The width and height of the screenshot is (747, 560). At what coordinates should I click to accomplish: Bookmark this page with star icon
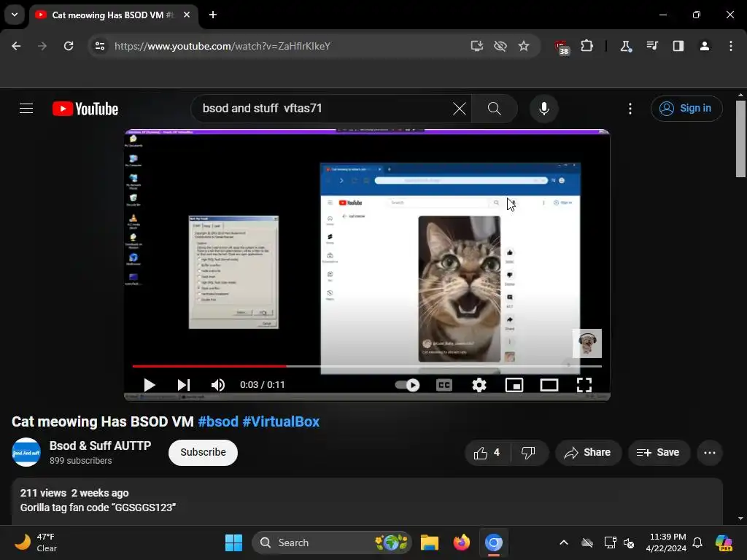pyautogui.click(x=524, y=46)
